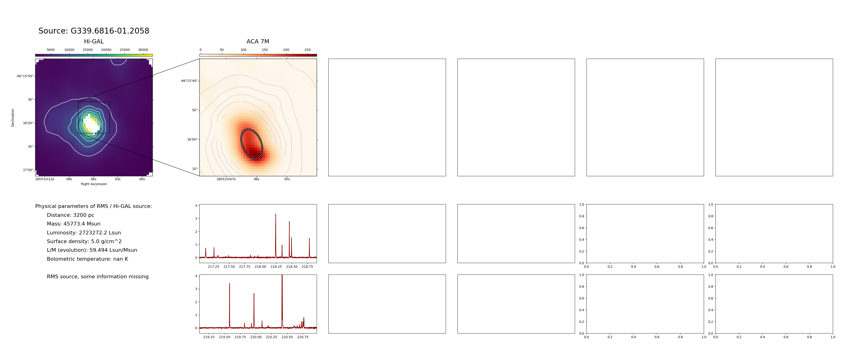The image size is (868, 352).
Task: Click the "-46°15'40"" tick on ACA map
Action: coord(189,81)
